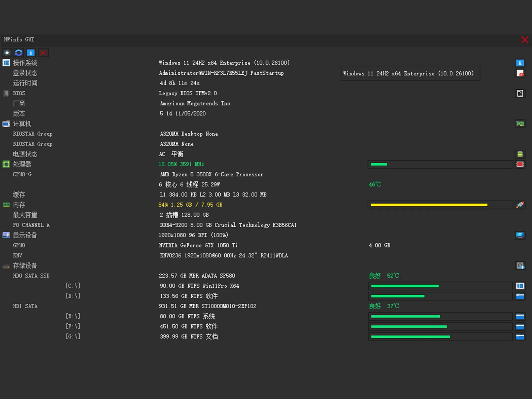This screenshot has height=399, width=532.
Task: Open the D drive folder icon
Action: (520, 296)
